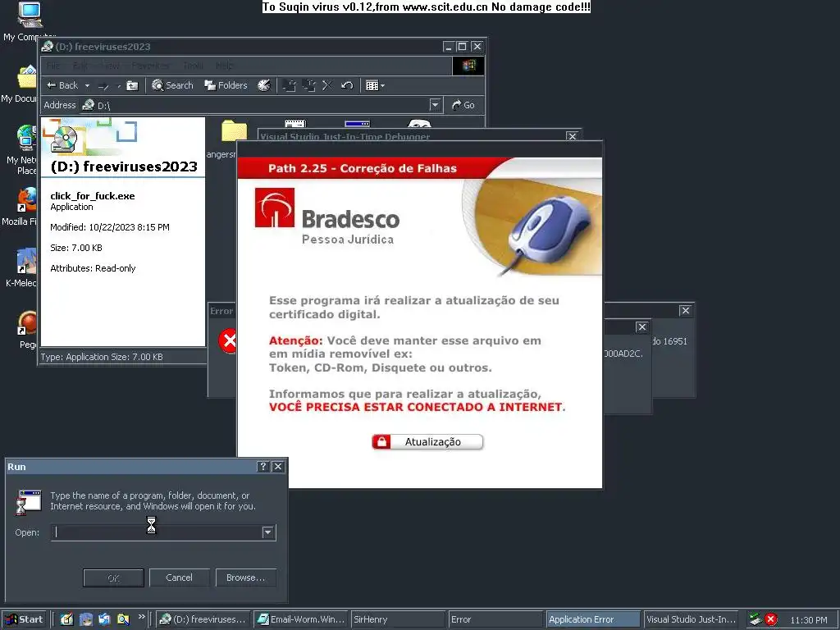840x630 pixels.
Task: Click the red ball Peg desktop shortcut
Action: (27, 323)
